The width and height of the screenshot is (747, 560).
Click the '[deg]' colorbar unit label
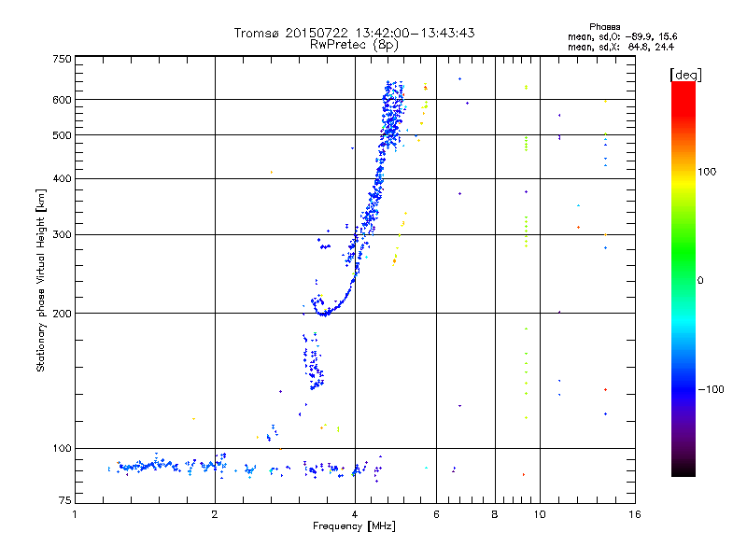pos(685,75)
